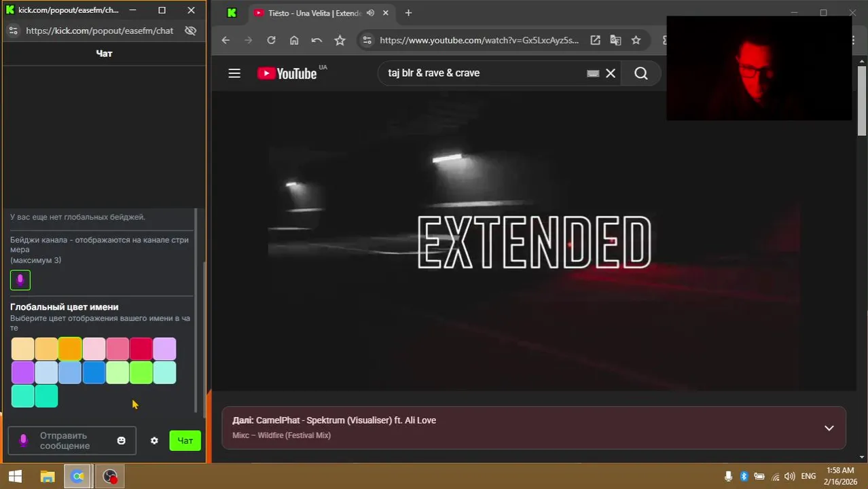868x489 pixels.
Task: Open the on-screen keyboard in YouTube search
Action: [593, 73]
